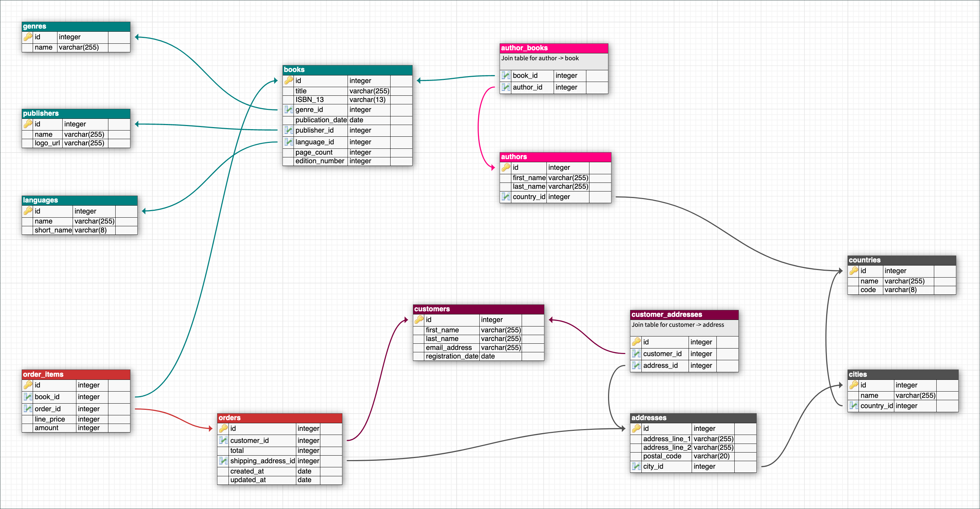Image resolution: width=980 pixels, height=509 pixels.
Task: Select the order_items table header
Action: (76, 374)
